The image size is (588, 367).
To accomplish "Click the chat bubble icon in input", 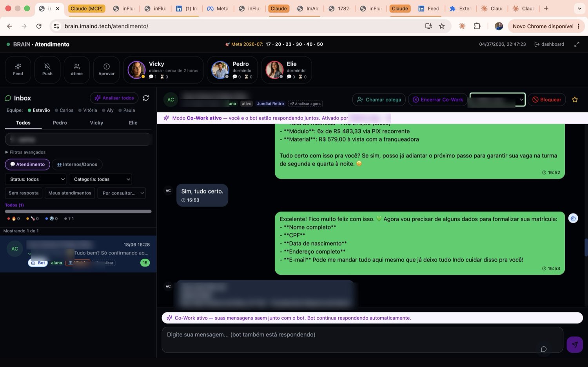I will click(x=544, y=349).
